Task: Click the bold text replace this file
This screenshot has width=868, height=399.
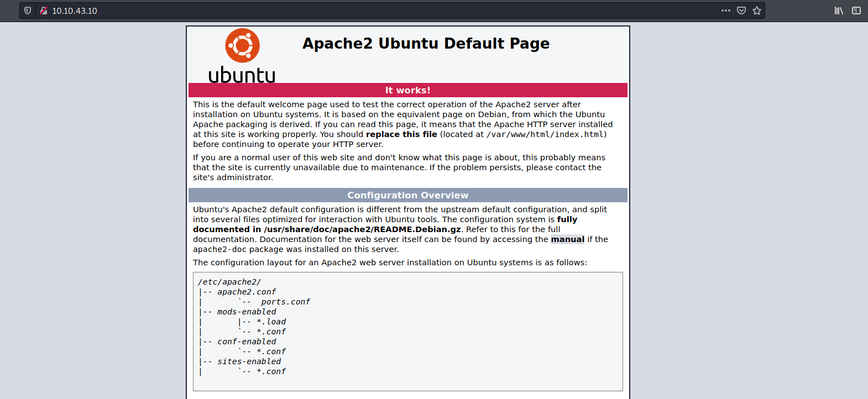Action: point(401,134)
